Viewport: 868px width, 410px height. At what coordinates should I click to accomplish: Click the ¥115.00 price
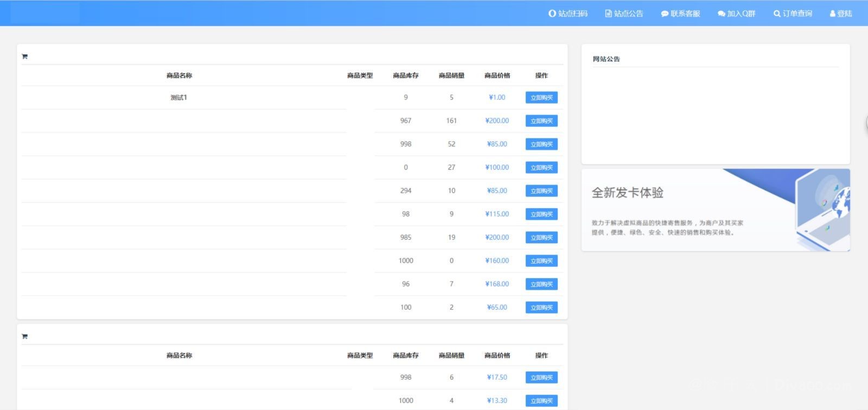pyautogui.click(x=497, y=214)
